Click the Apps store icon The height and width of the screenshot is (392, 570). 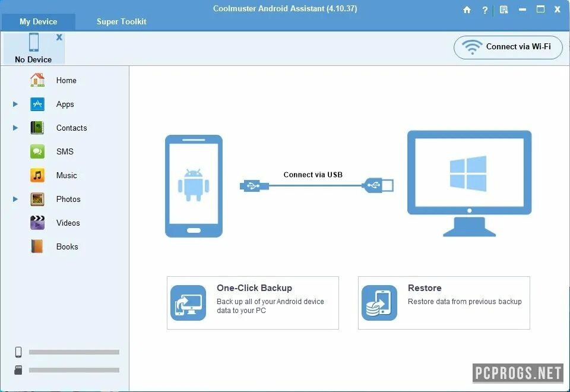[x=37, y=104]
